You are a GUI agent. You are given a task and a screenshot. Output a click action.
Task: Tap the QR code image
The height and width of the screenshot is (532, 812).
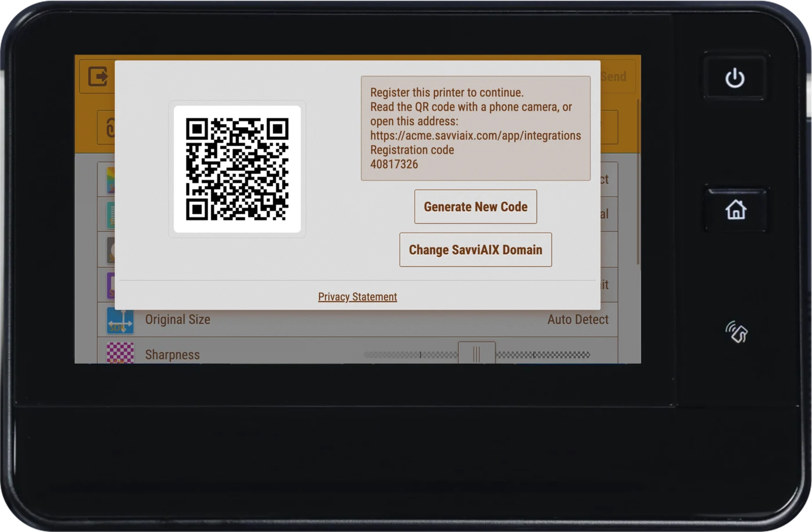pyautogui.click(x=237, y=169)
